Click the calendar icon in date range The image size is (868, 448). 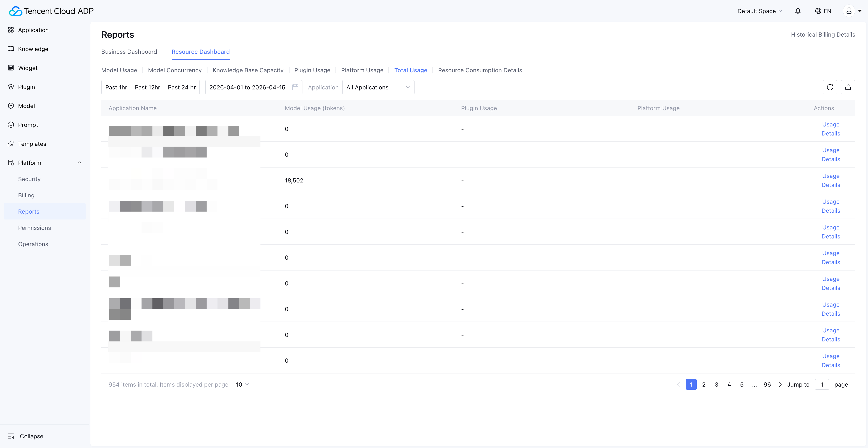coord(295,87)
